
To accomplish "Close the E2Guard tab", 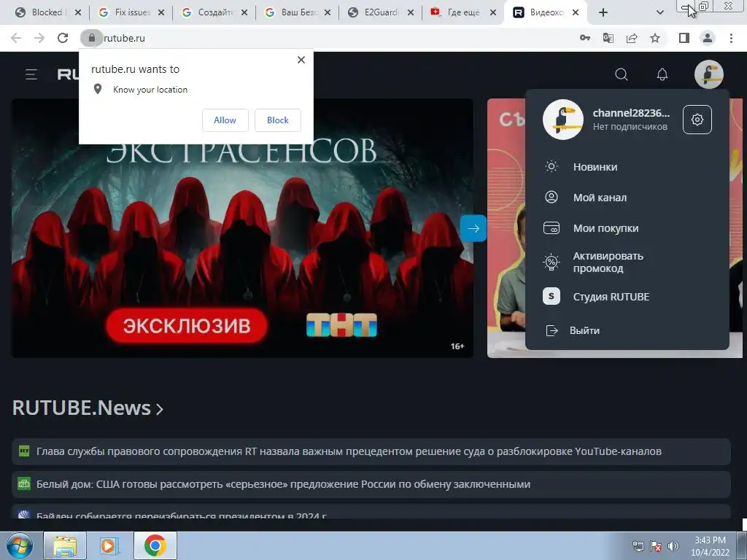I will 411,12.
